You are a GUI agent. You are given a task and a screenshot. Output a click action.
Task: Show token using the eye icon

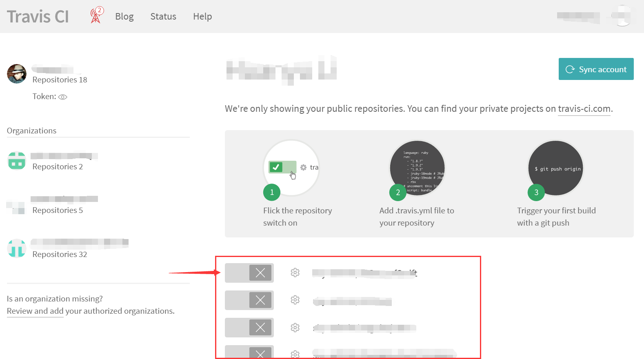(x=62, y=97)
